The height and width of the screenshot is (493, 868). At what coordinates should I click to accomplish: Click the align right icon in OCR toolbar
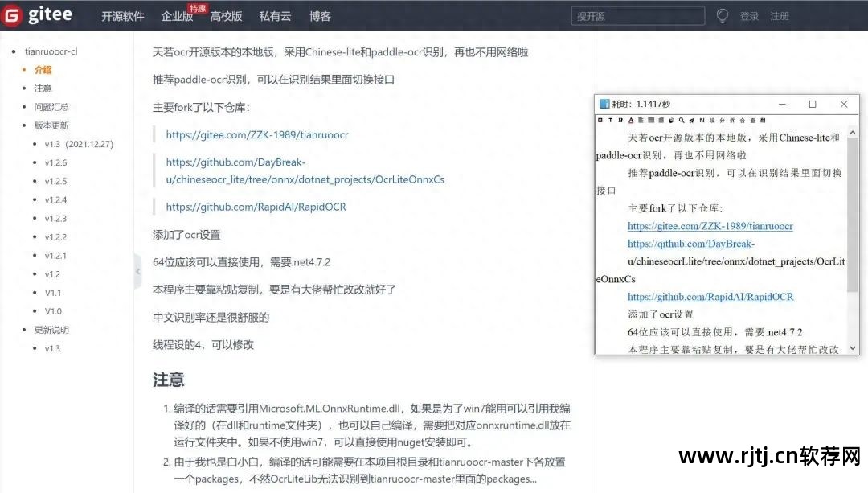(x=661, y=120)
